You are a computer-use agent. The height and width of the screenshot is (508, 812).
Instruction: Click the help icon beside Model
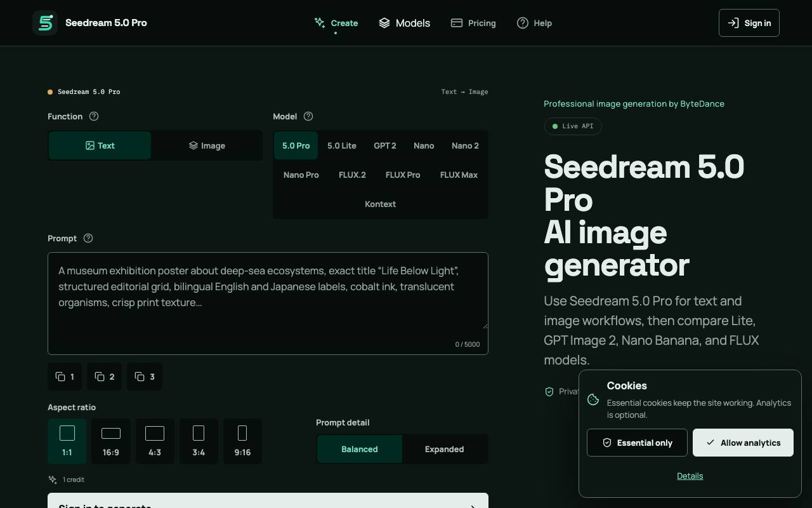pyautogui.click(x=308, y=116)
